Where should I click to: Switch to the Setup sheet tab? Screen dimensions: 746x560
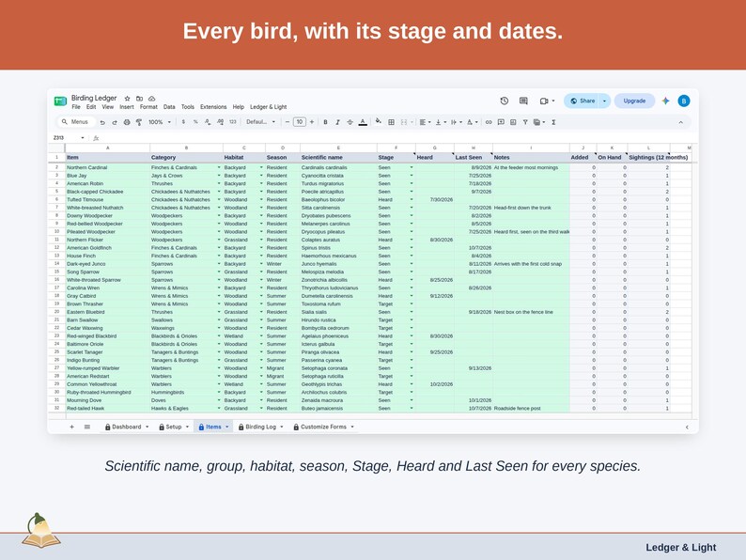click(x=174, y=427)
